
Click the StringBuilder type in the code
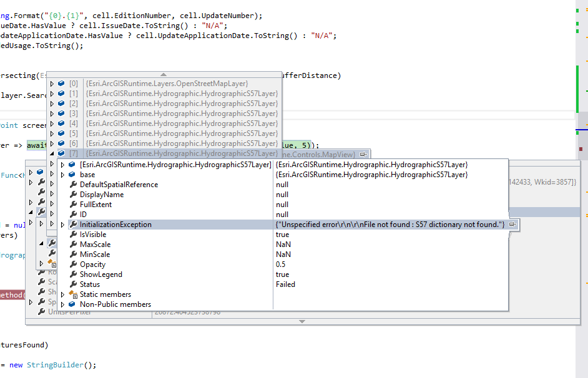coord(55,365)
